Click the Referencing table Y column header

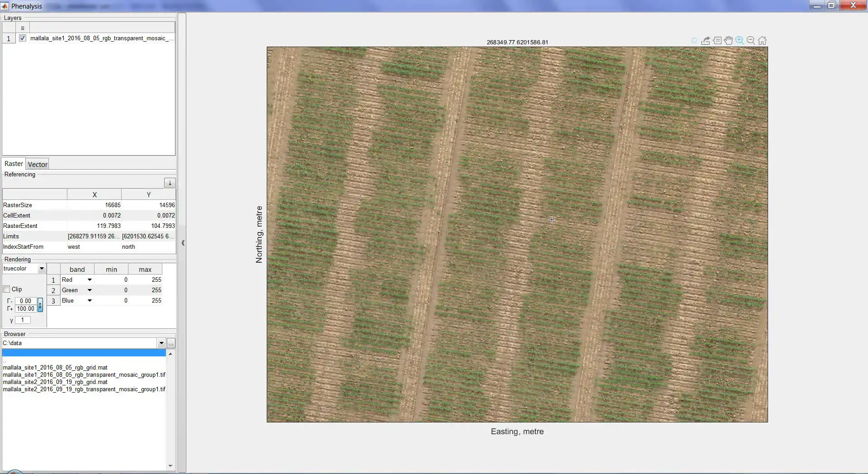149,195
